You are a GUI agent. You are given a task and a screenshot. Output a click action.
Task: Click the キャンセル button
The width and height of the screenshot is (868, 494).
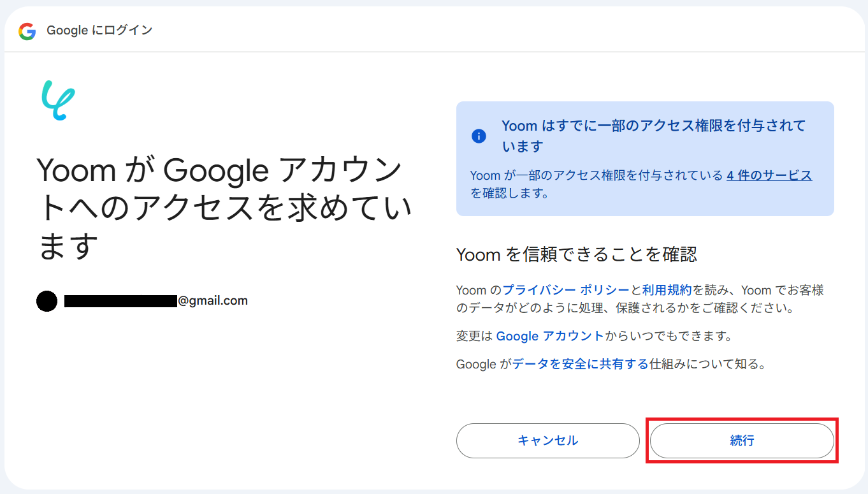(x=547, y=440)
